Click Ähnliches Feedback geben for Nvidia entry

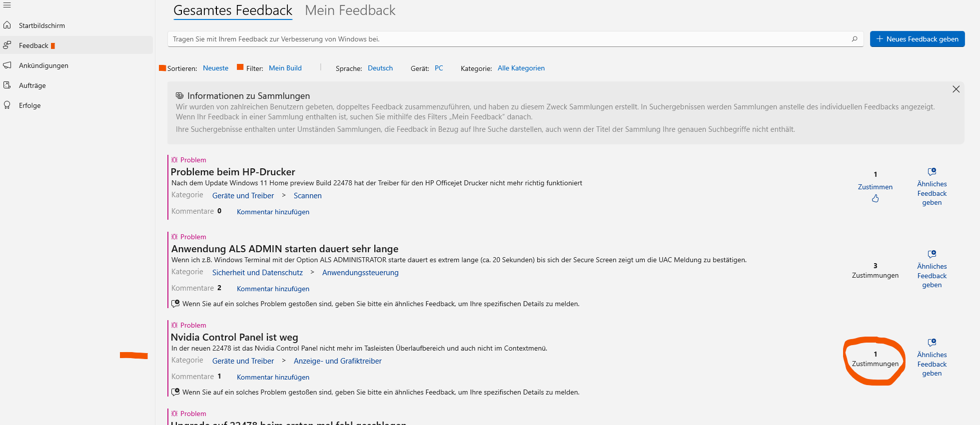tap(932, 364)
